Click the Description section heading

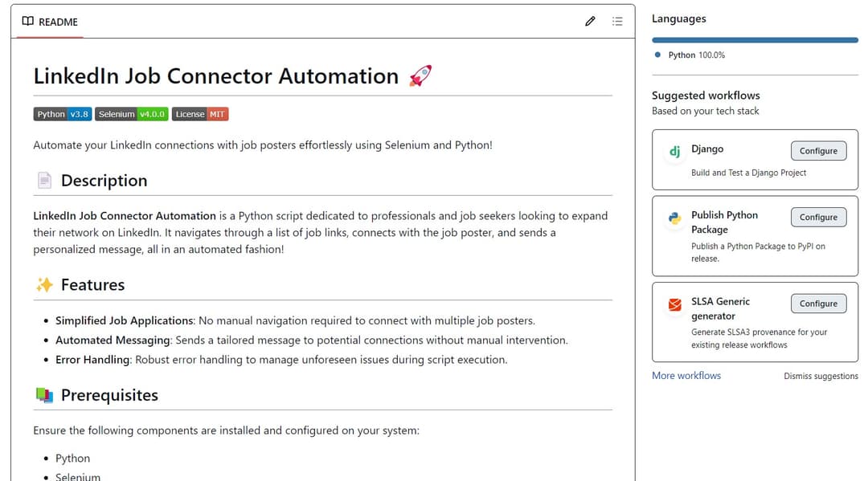[x=104, y=180]
